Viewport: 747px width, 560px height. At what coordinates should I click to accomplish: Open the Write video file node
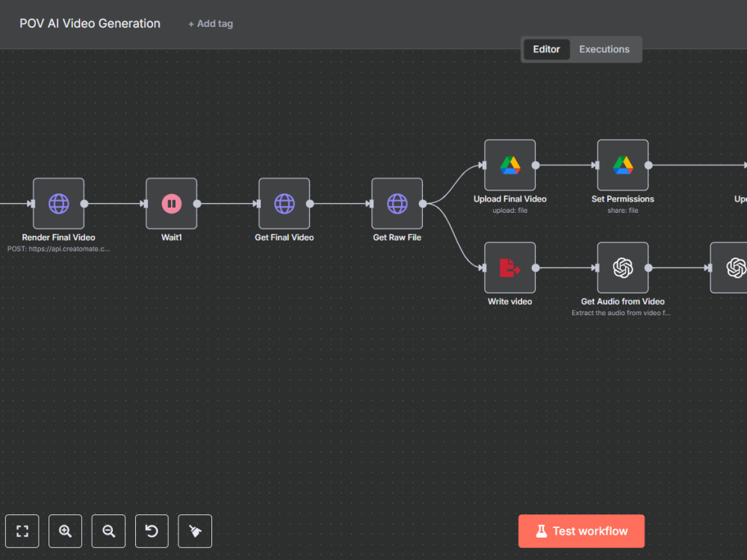click(509, 267)
